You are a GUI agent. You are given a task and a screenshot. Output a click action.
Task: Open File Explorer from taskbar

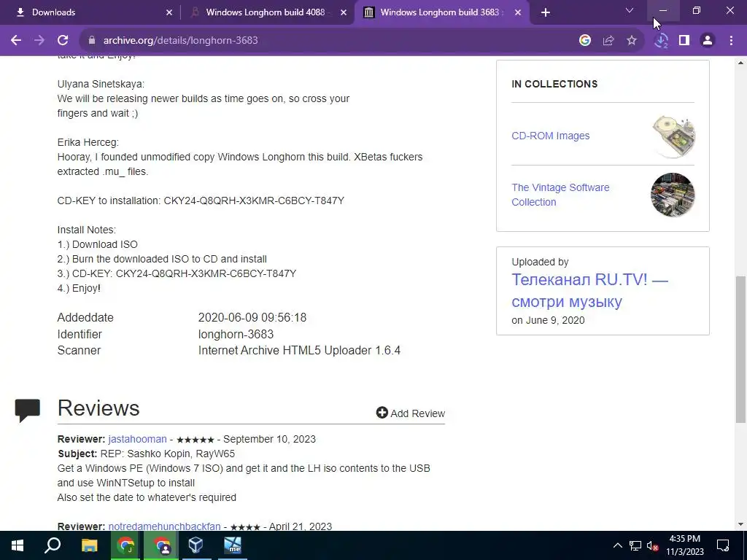click(x=89, y=545)
